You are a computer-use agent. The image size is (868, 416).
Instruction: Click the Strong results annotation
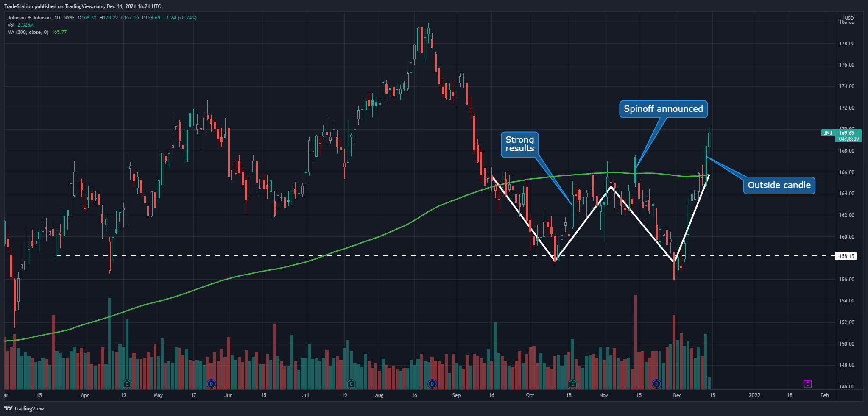point(520,144)
